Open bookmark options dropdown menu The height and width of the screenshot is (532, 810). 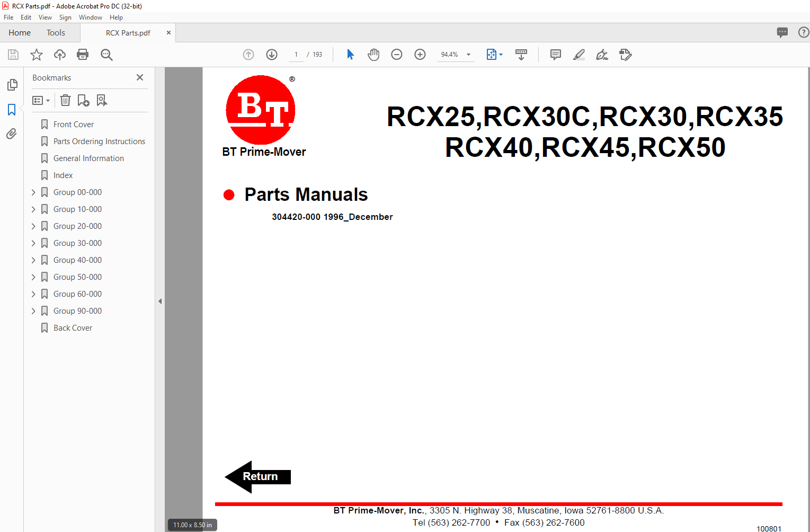(41, 100)
